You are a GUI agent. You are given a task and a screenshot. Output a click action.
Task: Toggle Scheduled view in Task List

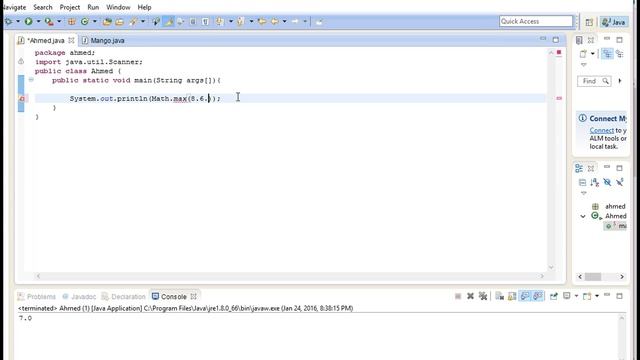620,53
